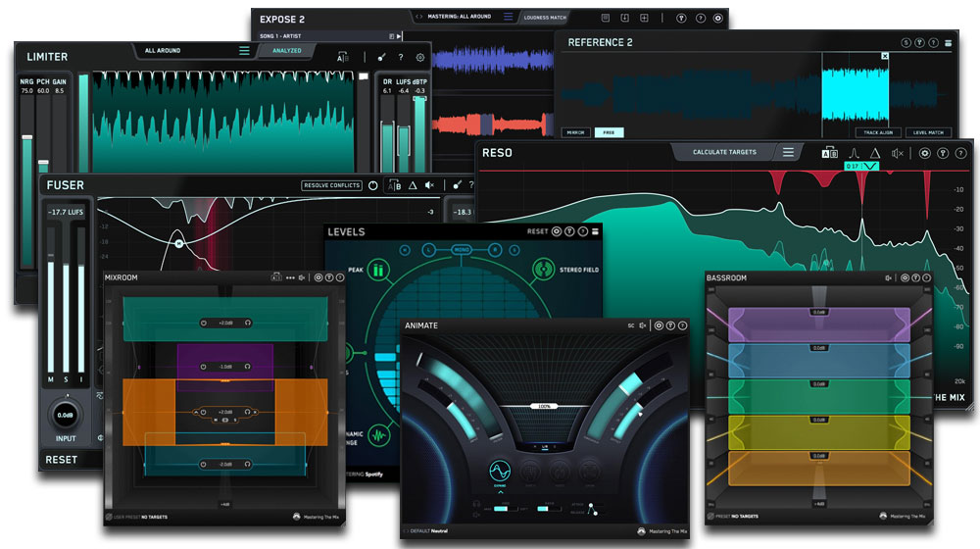Click the S icon in Reference 2 header
This screenshot has height=549, width=980.
click(906, 42)
